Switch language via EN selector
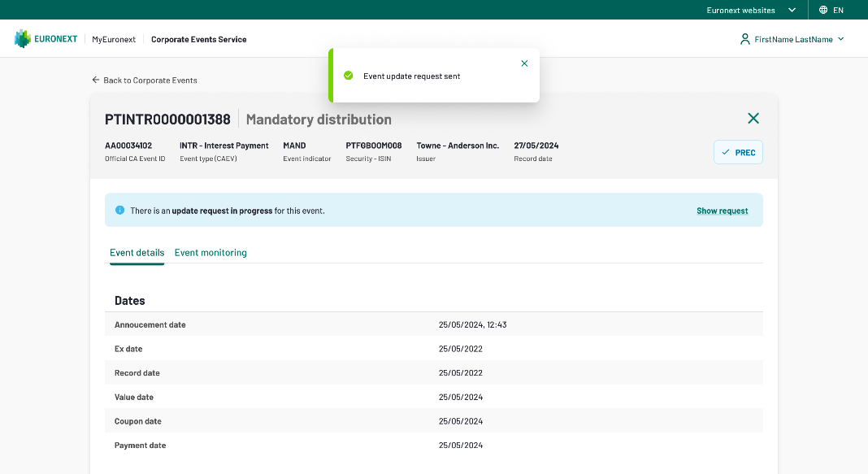Image resolution: width=868 pixels, height=474 pixels. [838, 10]
